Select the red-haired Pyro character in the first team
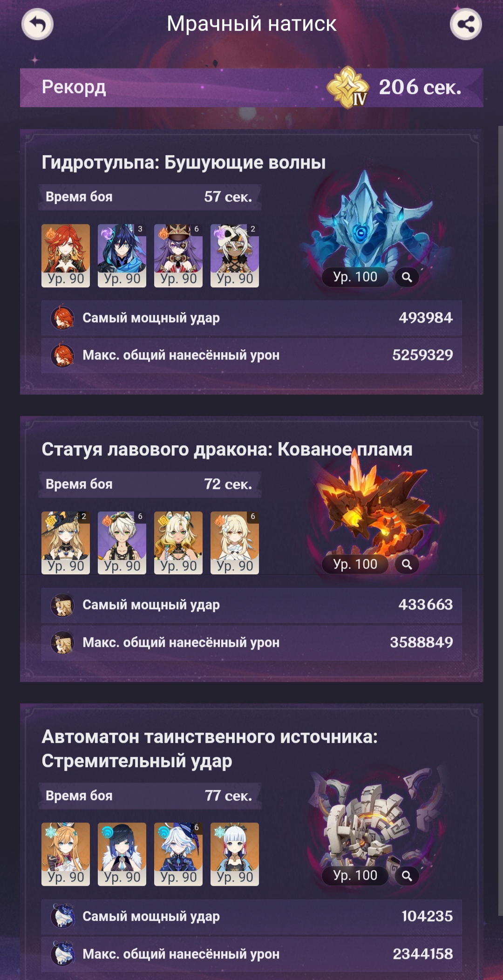Viewport: 503px width, 980px height. 66,256
